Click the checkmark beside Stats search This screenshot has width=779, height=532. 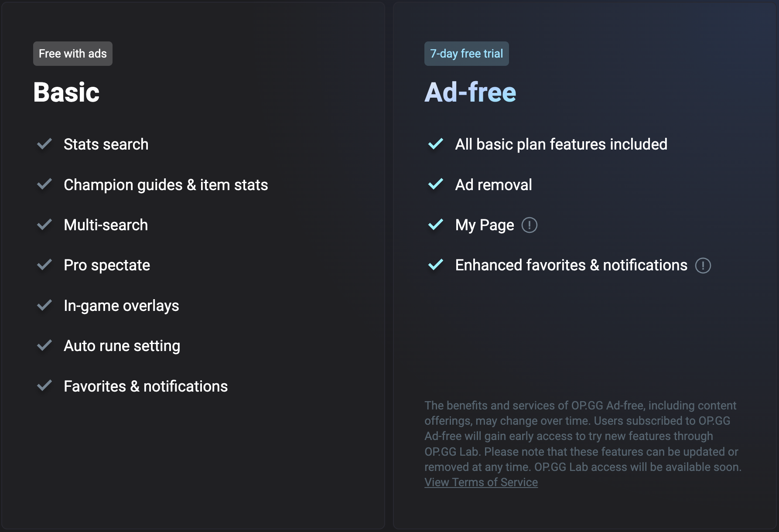coord(44,144)
